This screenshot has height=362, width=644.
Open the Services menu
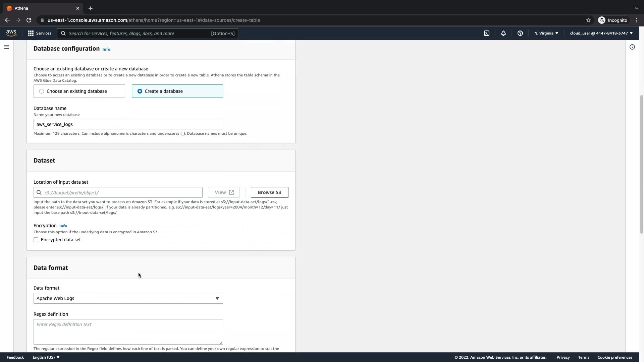[40, 33]
